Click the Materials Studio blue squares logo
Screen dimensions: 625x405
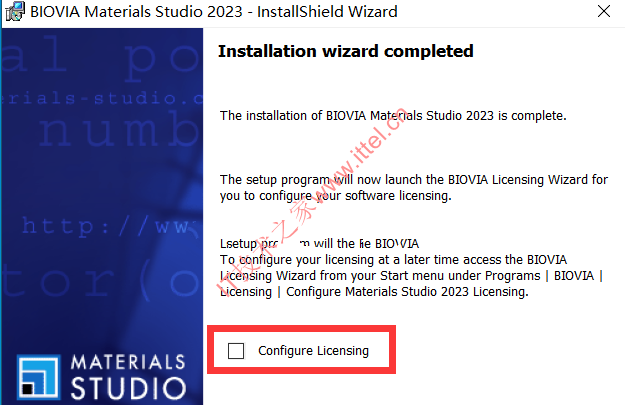(39, 377)
